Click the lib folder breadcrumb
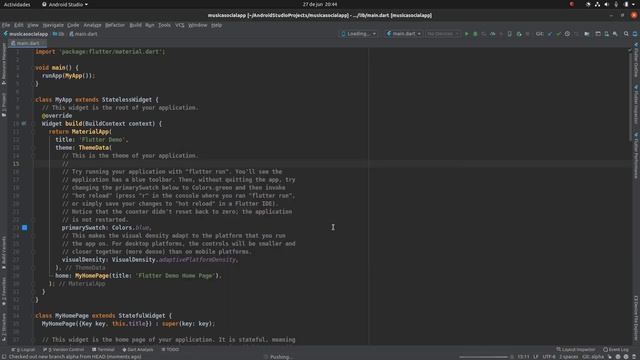 point(59,34)
